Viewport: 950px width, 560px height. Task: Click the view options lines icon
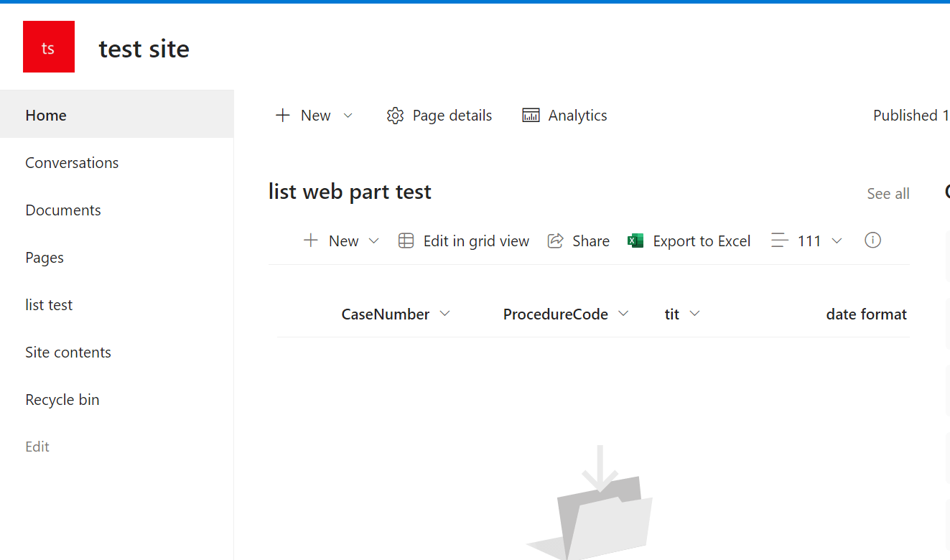780,241
